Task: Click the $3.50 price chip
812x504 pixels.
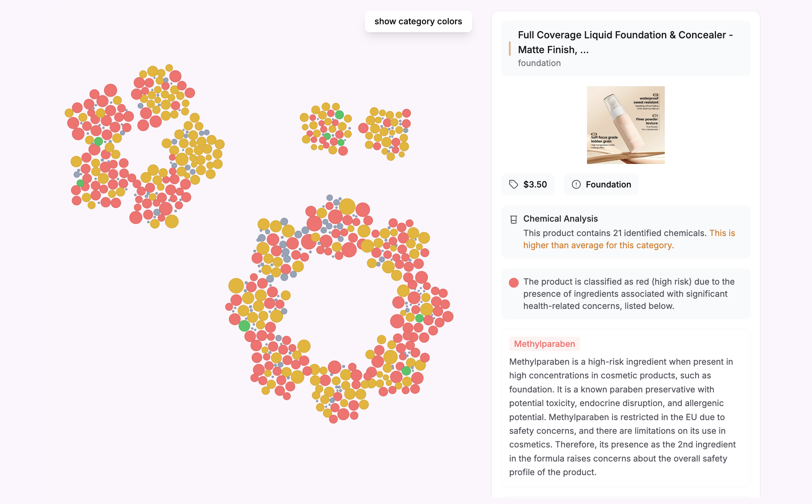Action: (x=528, y=184)
